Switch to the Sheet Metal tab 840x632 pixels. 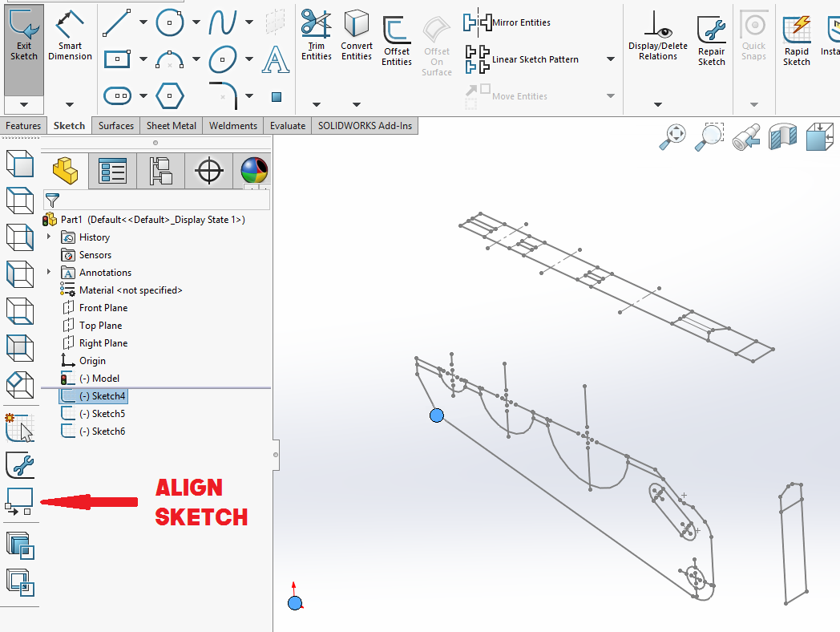click(172, 125)
